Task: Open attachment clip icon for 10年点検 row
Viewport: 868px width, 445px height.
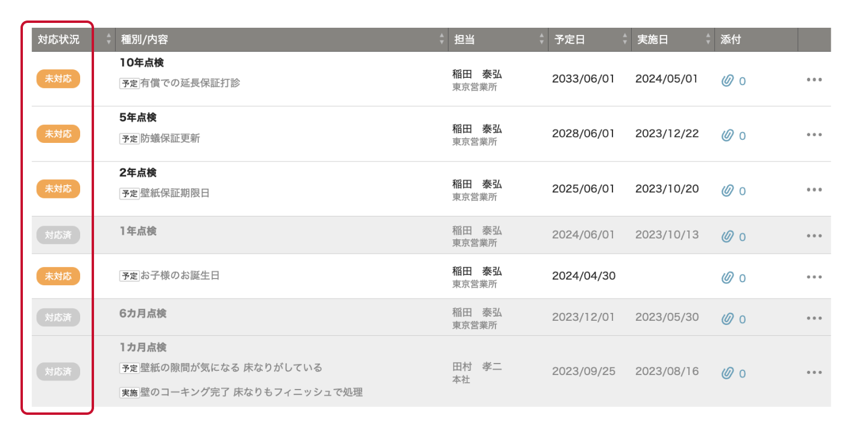Action: [728, 80]
